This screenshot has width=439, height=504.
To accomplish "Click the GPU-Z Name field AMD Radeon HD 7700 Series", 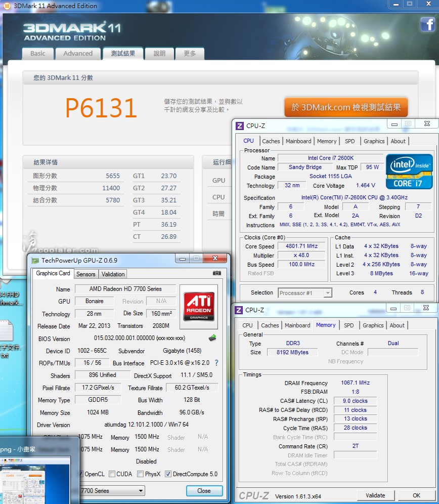I will click(x=125, y=289).
